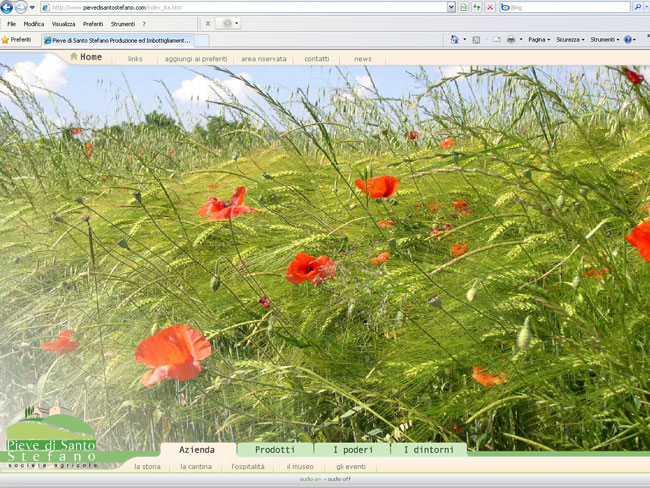The height and width of the screenshot is (488, 650).
Task: Click the read mail envelope icon
Action: coord(497,40)
